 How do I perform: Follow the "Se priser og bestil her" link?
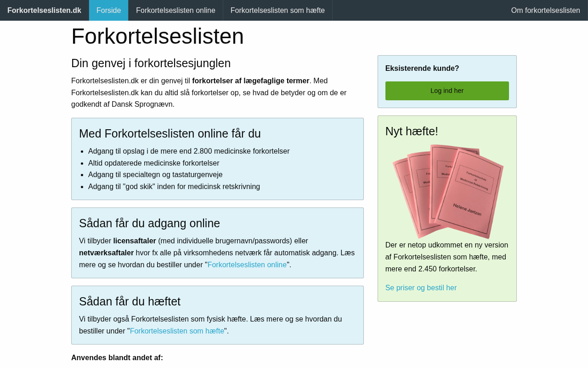[x=421, y=287]
